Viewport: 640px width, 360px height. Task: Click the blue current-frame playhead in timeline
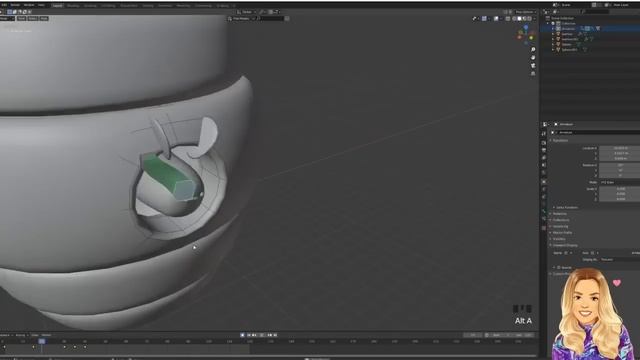(42, 341)
